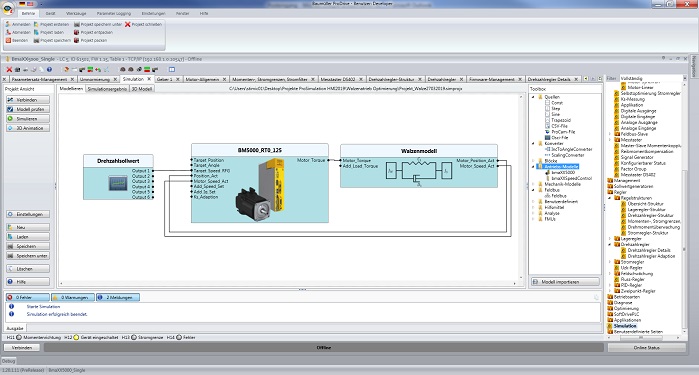Expand the Benutzerdefiniert folder in Toolbox

(x=533, y=202)
